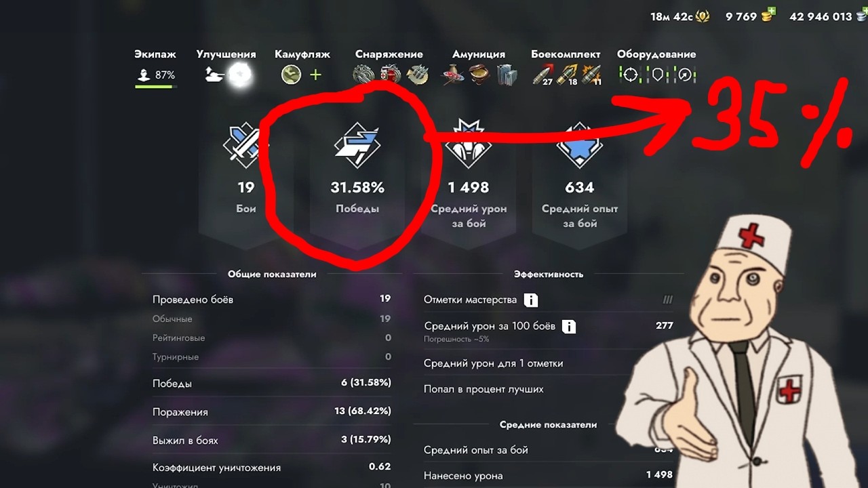
Task: Show info for Средний урон за 100 боёв
Action: 570,327
